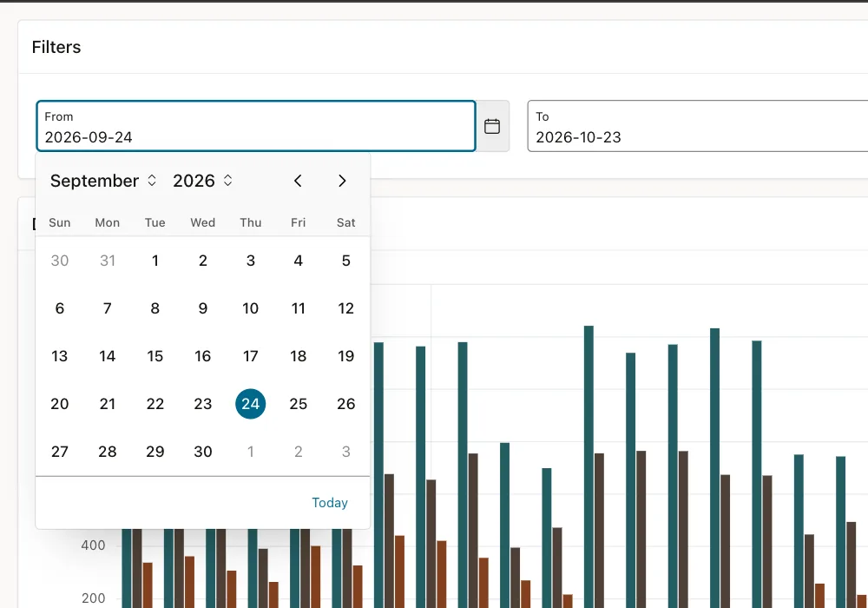Select greyed August 31 date
The height and width of the screenshot is (608, 868).
click(x=108, y=261)
